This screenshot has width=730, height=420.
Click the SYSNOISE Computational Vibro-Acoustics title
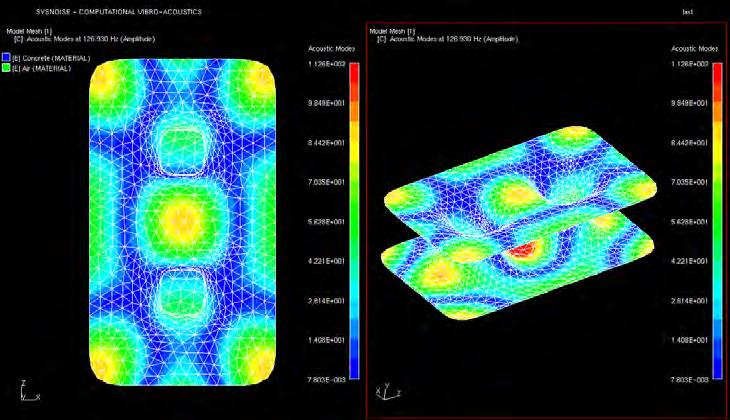point(119,12)
